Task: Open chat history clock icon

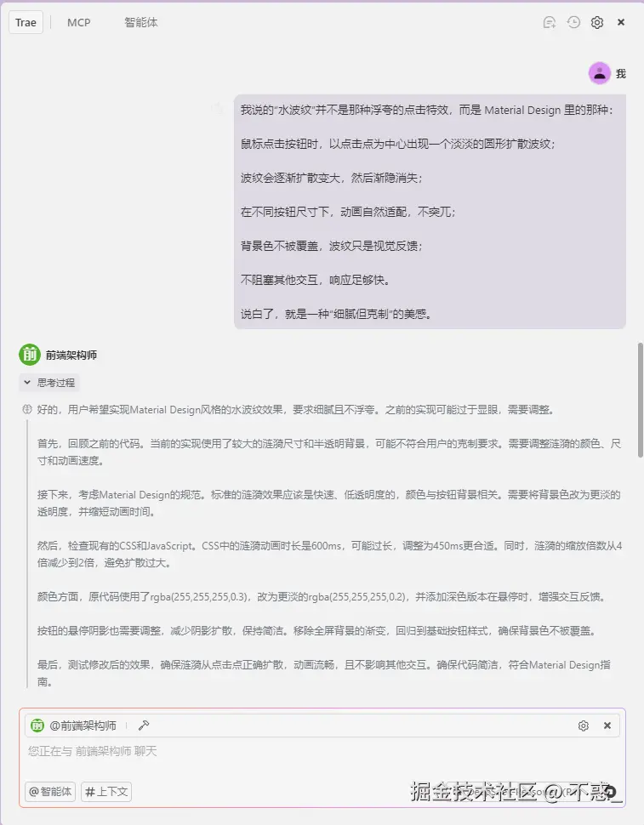Action: 573,22
